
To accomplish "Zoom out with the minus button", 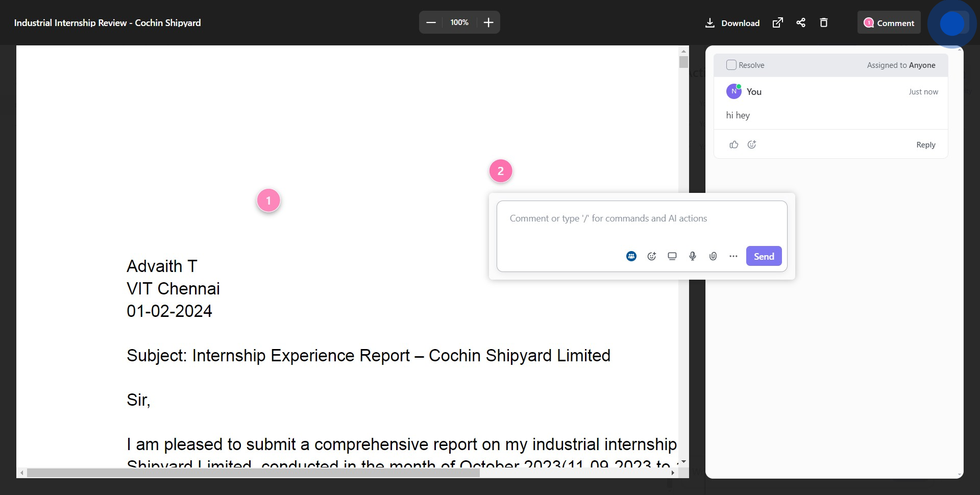I will (431, 22).
